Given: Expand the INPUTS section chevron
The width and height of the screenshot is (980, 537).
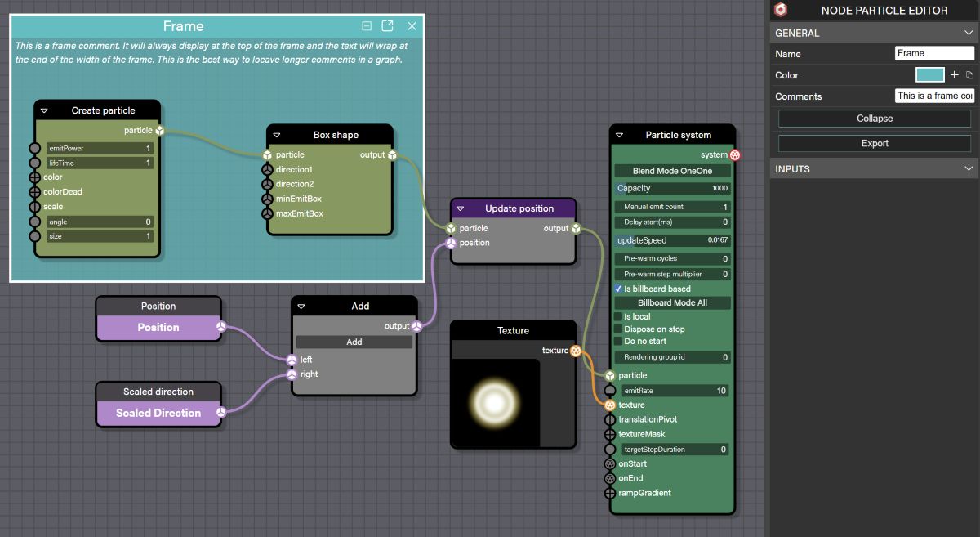Looking at the screenshot, I should (x=969, y=169).
